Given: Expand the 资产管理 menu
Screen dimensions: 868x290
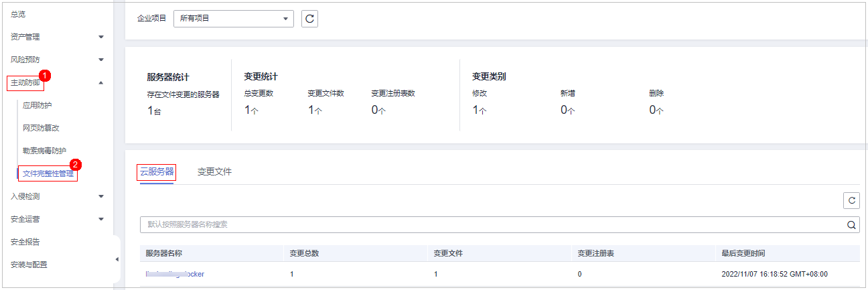Looking at the screenshot, I should (101, 37).
